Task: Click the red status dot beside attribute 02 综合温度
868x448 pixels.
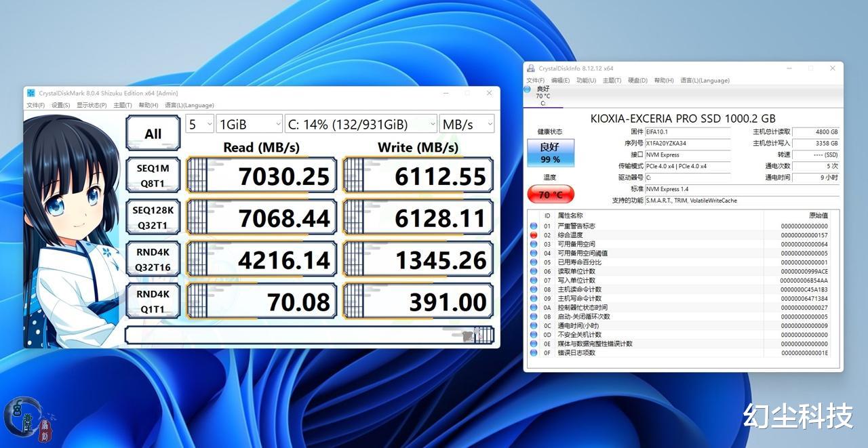Action: pos(535,235)
